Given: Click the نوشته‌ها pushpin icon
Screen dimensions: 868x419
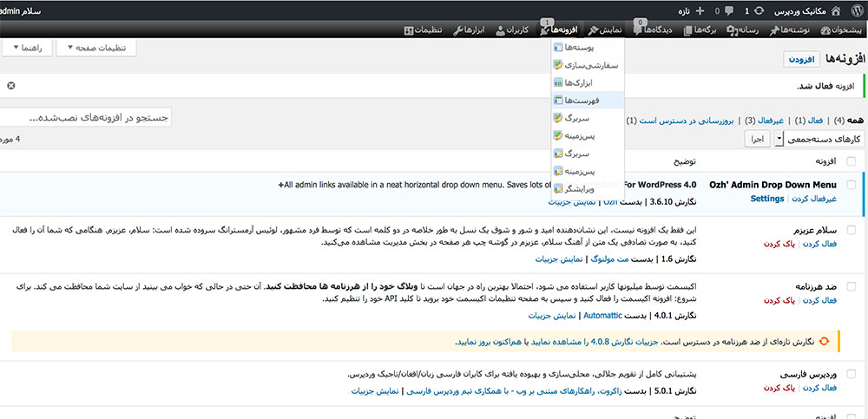Looking at the screenshot, I should pos(774,30).
